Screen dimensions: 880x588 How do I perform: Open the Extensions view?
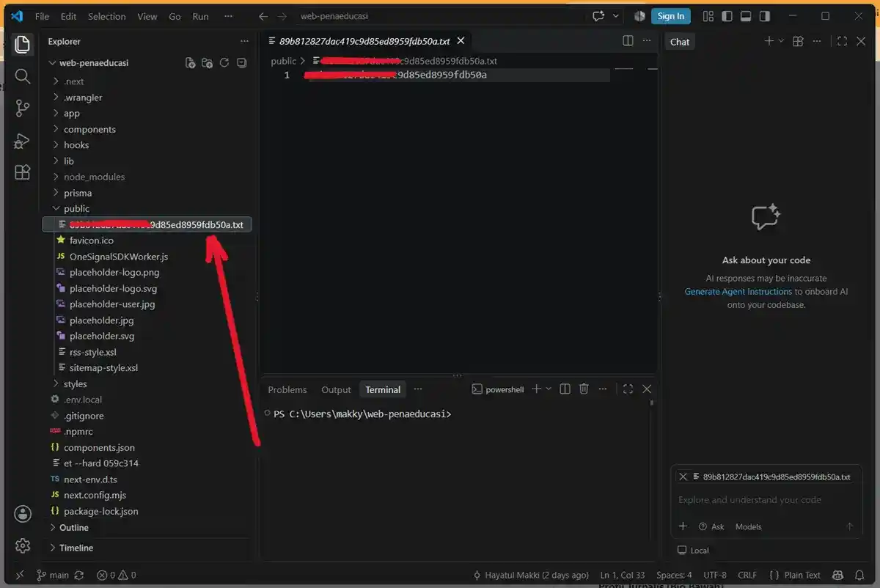click(x=22, y=172)
